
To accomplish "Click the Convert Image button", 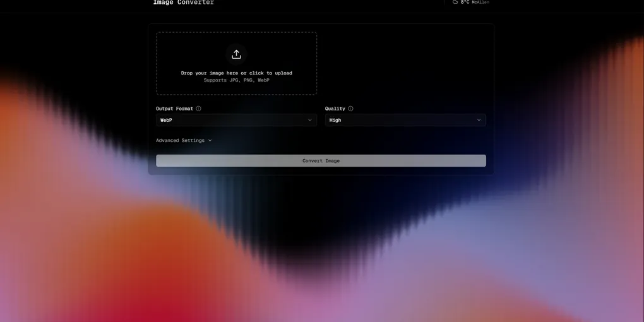I will 321,160.
